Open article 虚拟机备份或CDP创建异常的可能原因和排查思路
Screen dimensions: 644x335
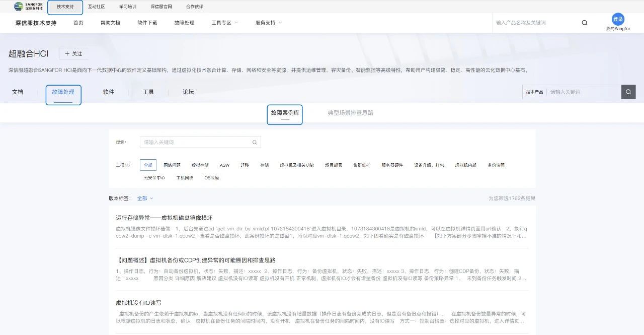(x=196, y=260)
